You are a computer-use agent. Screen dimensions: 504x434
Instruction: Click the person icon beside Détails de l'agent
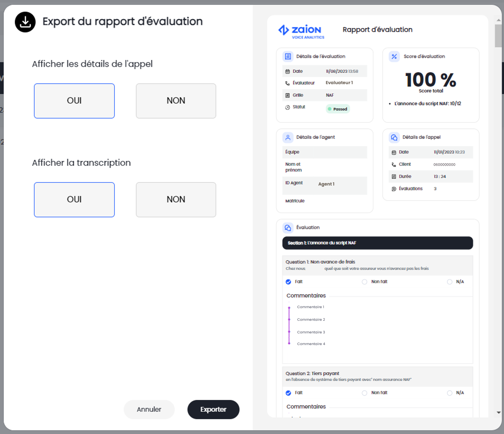[288, 138]
